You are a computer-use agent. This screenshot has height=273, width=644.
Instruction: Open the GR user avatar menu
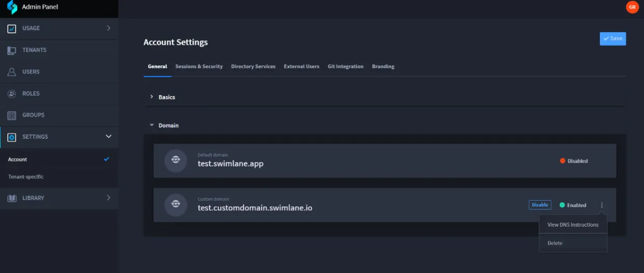coord(632,7)
